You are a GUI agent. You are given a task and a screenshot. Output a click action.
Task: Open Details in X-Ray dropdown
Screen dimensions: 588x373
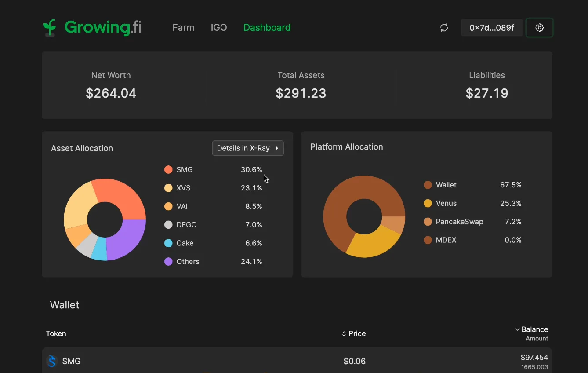tap(248, 148)
